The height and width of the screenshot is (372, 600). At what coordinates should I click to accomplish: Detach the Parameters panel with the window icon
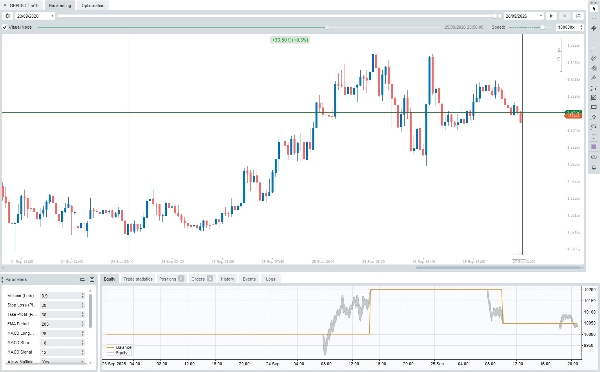[82, 280]
